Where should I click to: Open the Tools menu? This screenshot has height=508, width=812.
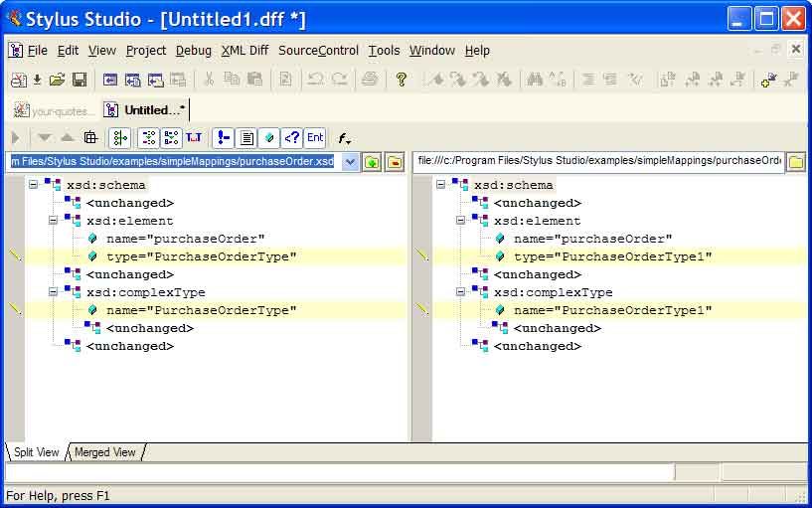[x=384, y=51]
